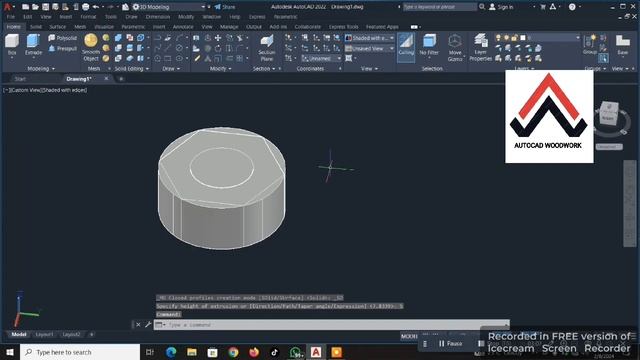The width and height of the screenshot is (640, 360).
Task: Click Sign In
Action: click(x=501, y=7)
